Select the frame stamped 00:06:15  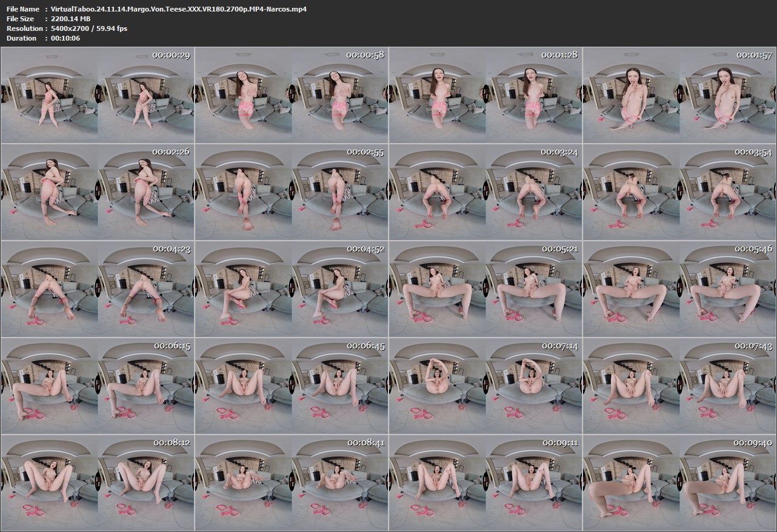pos(98,385)
